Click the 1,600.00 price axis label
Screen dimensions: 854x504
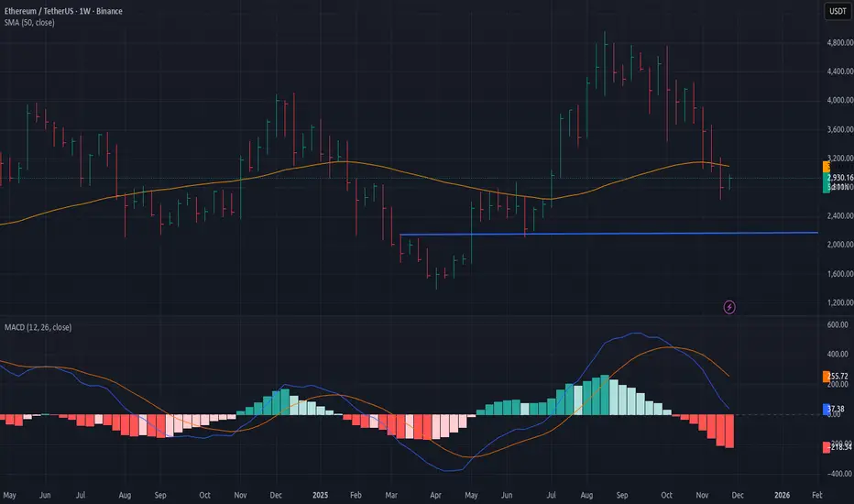coord(840,273)
